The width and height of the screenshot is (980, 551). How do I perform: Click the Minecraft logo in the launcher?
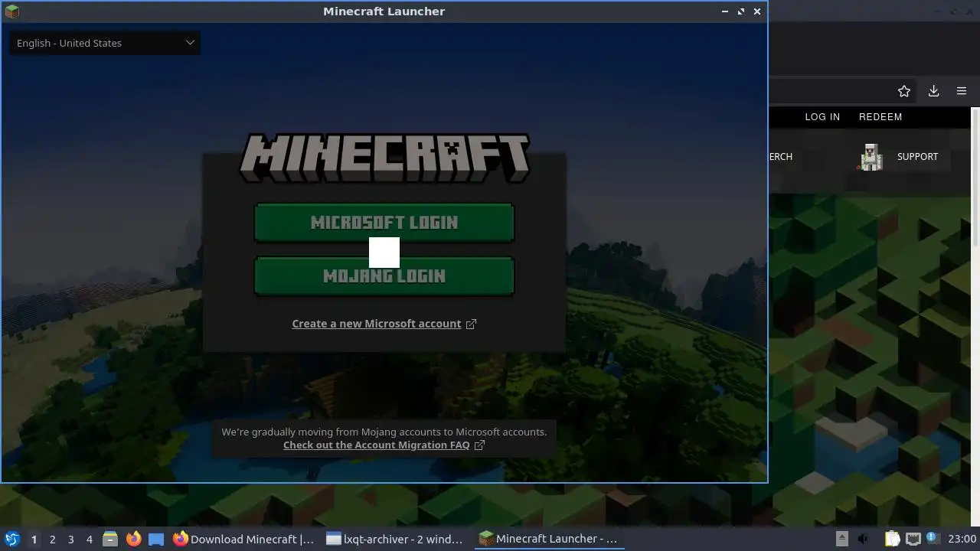(384, 158)
